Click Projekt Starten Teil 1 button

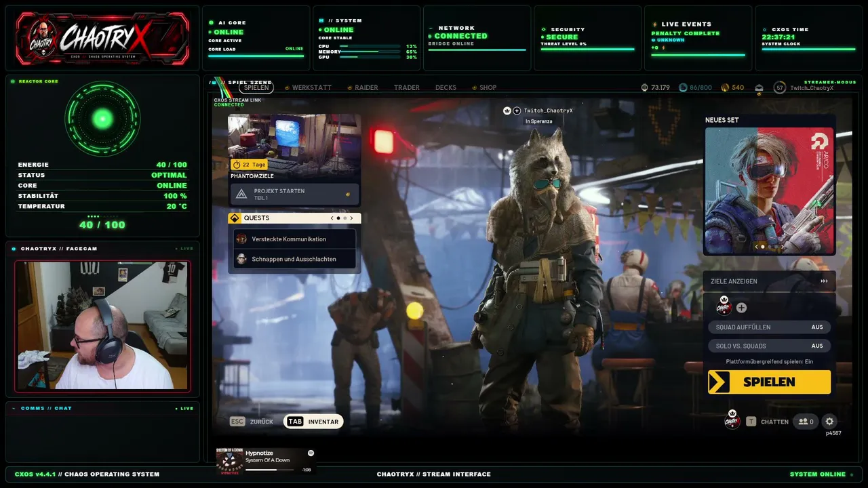click(x=294, y=195)
